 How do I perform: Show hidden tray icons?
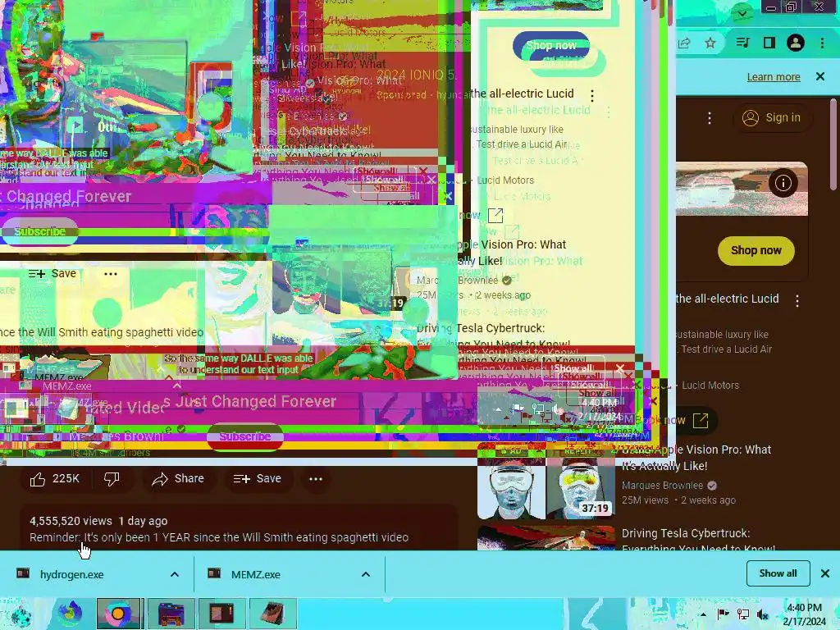(703, 614)
